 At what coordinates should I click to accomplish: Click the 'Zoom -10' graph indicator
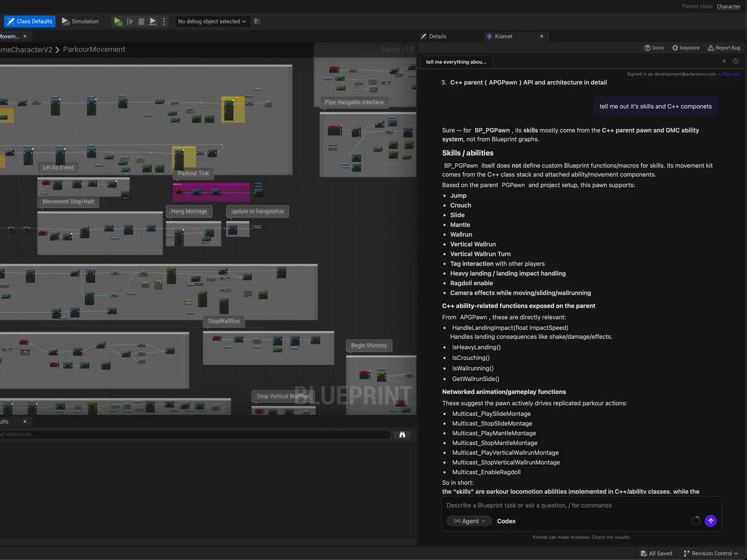(x=397, y=49)
